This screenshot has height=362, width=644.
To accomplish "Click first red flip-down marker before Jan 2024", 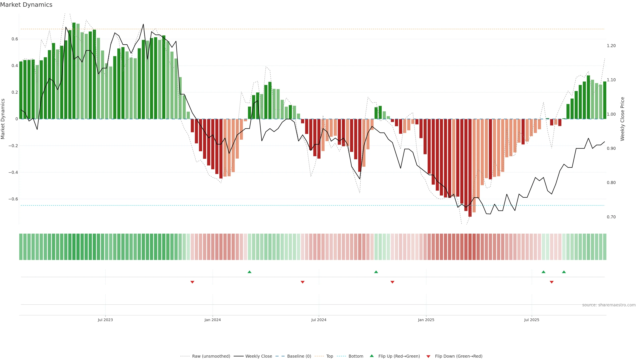I will 192,282.
